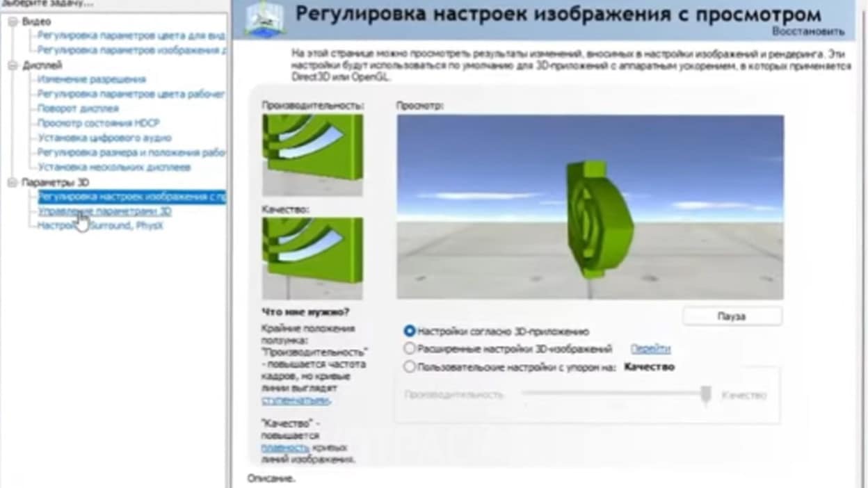
Task: Open Управление параметрами 3D page
Action: coord(104,211)
